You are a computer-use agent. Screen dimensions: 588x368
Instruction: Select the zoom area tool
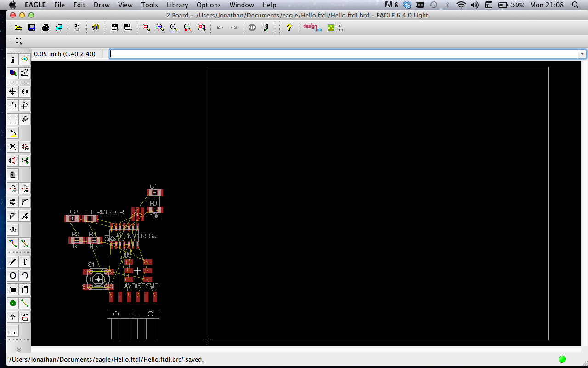(202, 28)
